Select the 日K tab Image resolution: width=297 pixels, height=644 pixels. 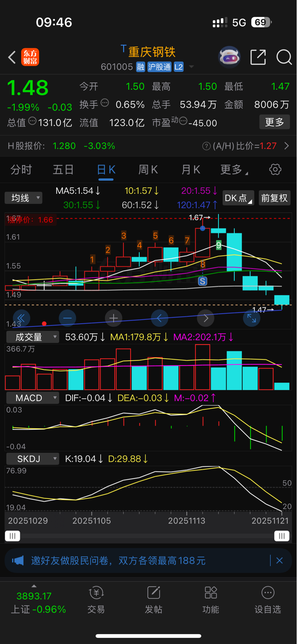pyautogui.click(x=106, y=170)
